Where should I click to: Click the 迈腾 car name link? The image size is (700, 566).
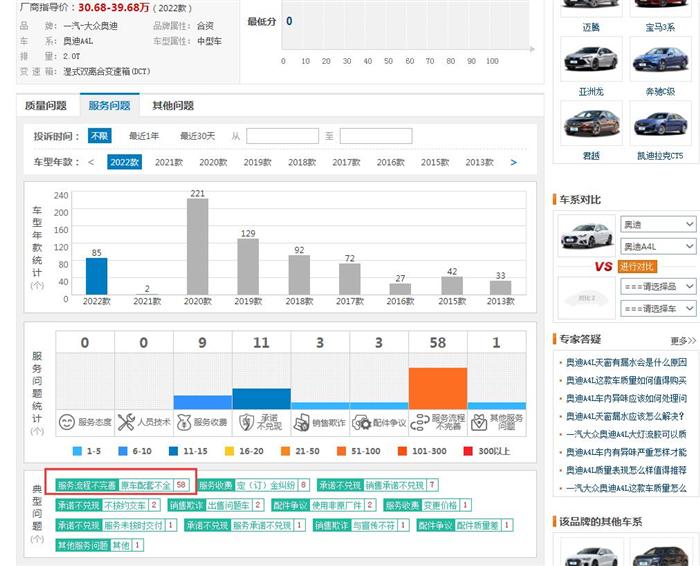pyautogui.click(x=591, y=27)
